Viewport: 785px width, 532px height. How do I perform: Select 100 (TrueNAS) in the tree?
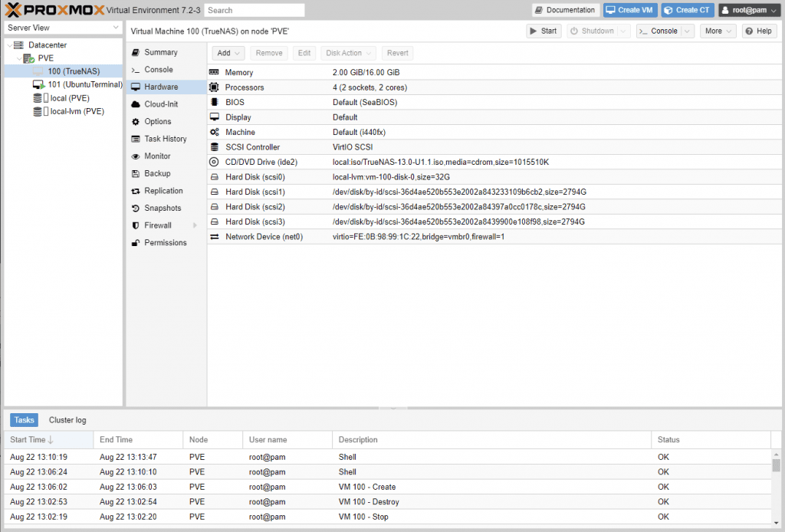pyautogui.click(x=63, y=71)
